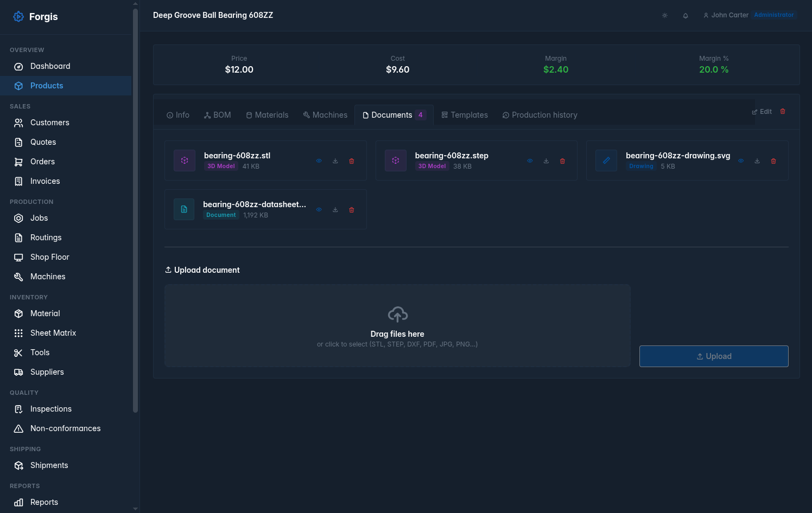This screenshot has height=513, width=812.
Task: Click the Routings icon in sidebar
Action: [x=18, y=238]
